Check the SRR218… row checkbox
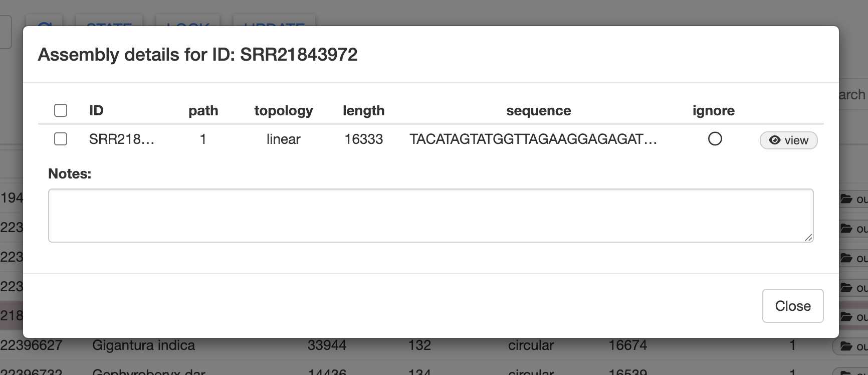Image resolution: width=868 pixels, height=375 pixels. (x=61, y=139)
